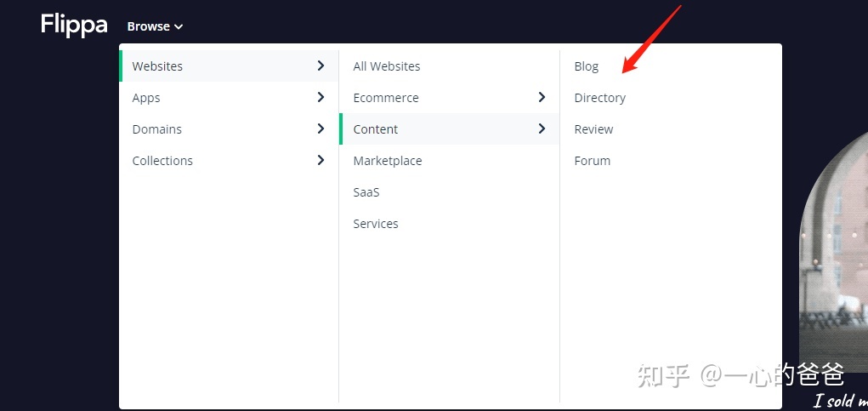
Task: Select Collections in the browse menu
Action: [x=230, y=161]
